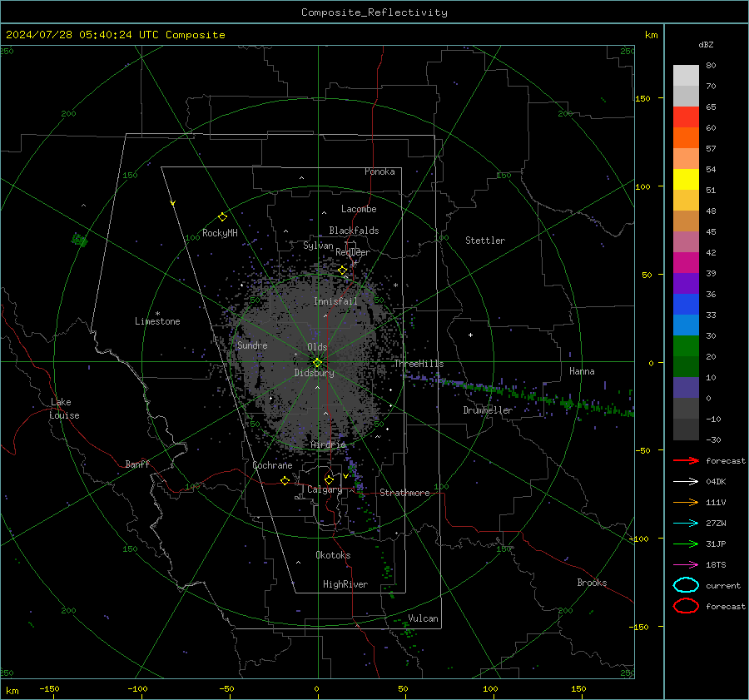The height and width of the screenshot is (700, 749).
Task: Click the magenta 18TS arrow icon
Action: click(686, 564)
